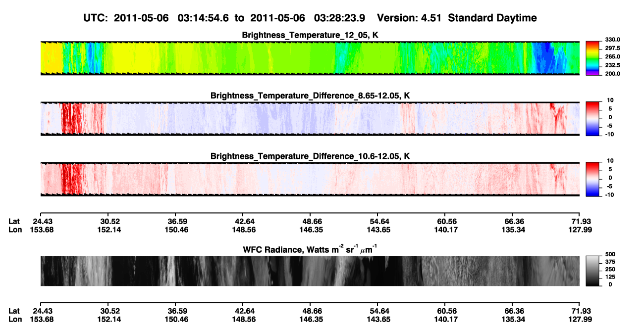Click latitude '48.66' beneath the 10.6-12.05 panel
This screenshot has width=644, height=330.
tap(310, 221)
